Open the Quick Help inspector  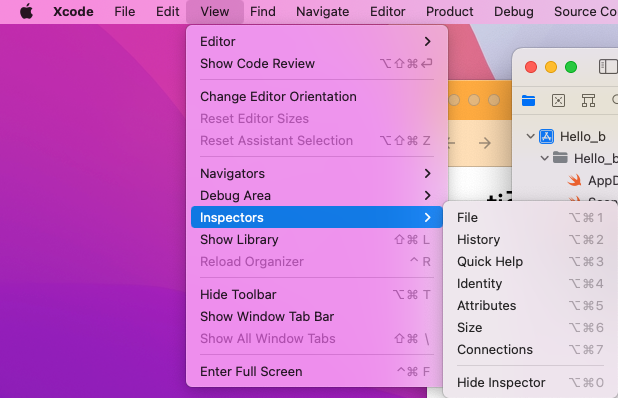530,262
